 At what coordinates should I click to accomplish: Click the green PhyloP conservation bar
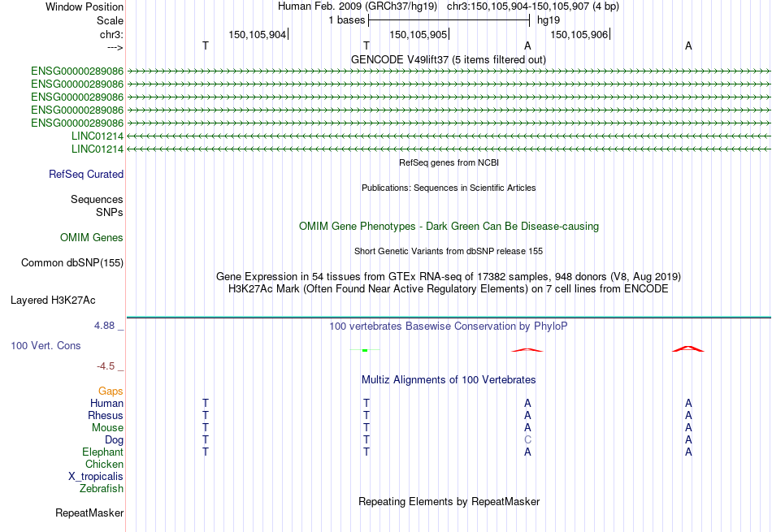coord(365,350)
